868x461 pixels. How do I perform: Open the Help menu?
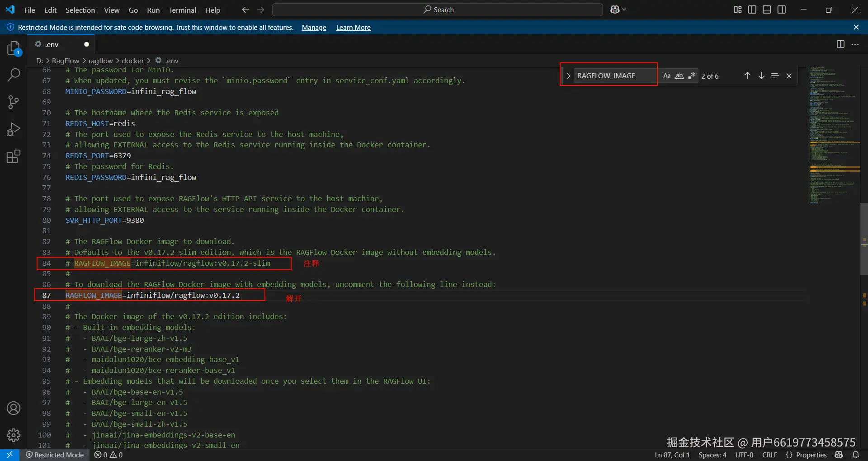click(212, 9)
